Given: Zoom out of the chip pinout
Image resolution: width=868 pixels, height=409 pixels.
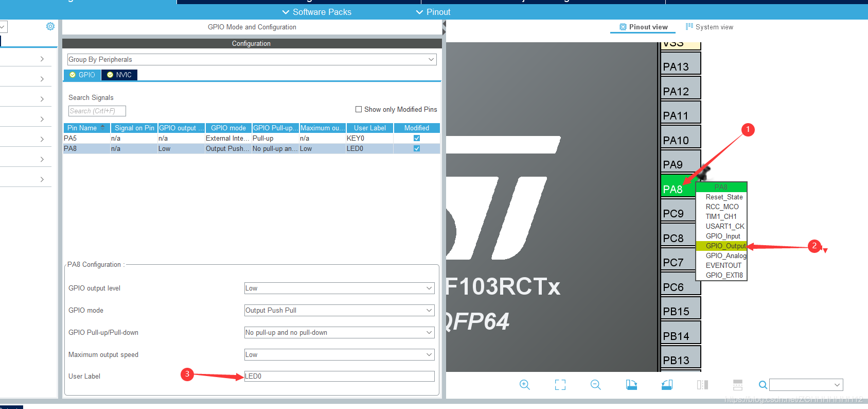Looking at the screenshot, I should coord(596,385).
